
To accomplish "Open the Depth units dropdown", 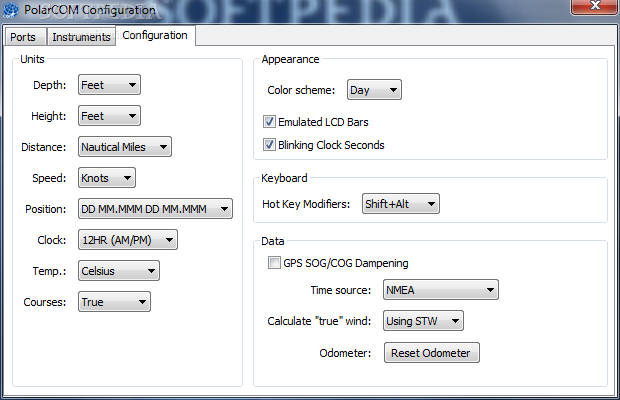I will coord(109,85).
